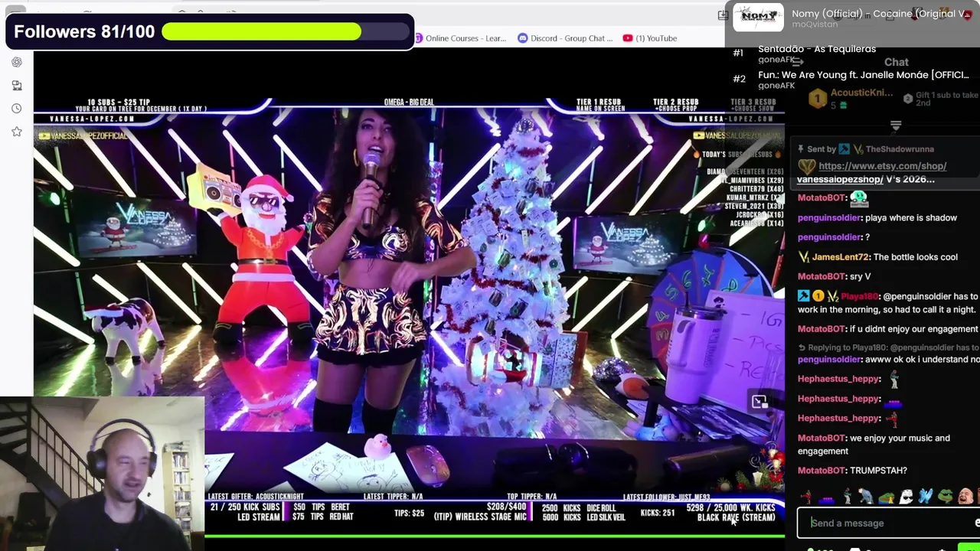This screenshot has width=980, height=551.
Task: Click 'we enjoy your music and engagement' message
Action: 874,445
